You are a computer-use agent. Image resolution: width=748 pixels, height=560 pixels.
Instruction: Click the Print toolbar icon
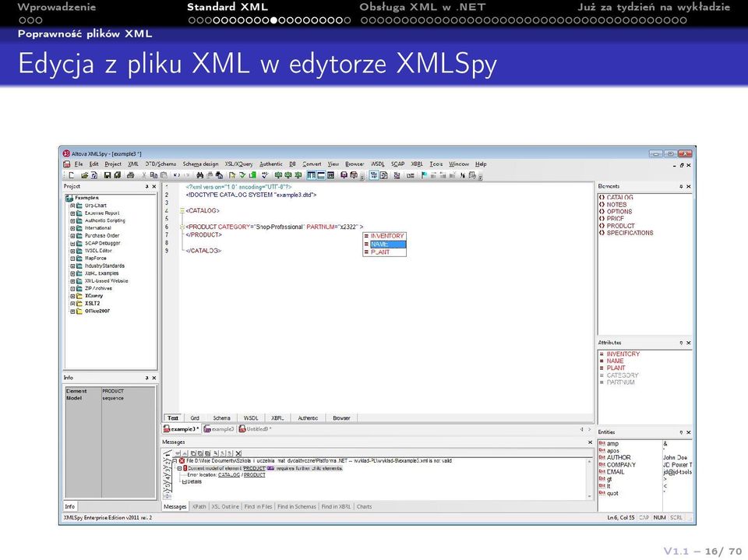tap(130, 175)
